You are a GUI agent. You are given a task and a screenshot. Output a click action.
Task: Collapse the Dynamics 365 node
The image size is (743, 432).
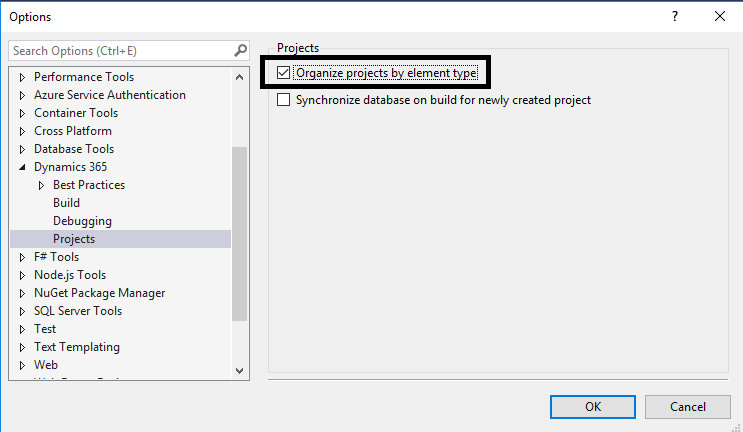pyautogui.click(x=22, y=167)
